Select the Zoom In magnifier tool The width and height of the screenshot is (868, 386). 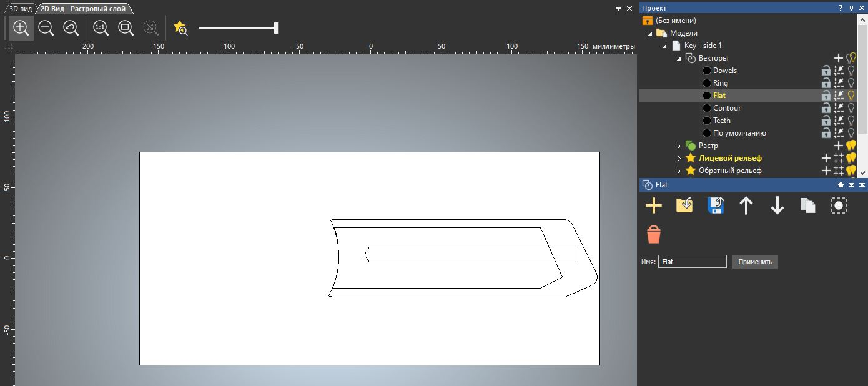point(21,28)
